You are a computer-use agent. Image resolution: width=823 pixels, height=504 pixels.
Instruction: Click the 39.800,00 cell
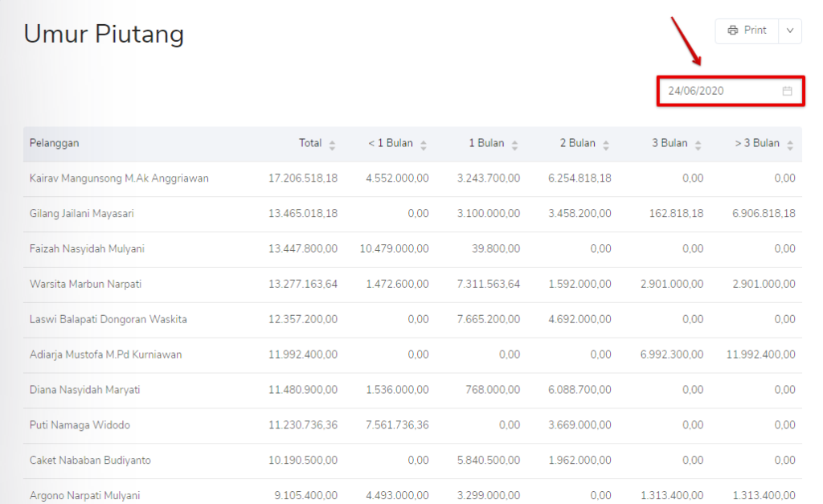pos(496,248)
